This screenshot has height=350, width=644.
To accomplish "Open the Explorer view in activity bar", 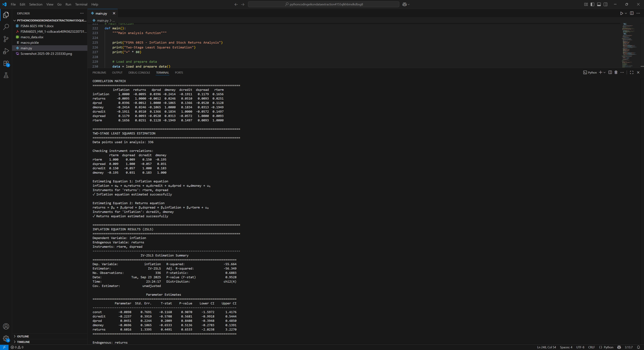I will point(6,15).
